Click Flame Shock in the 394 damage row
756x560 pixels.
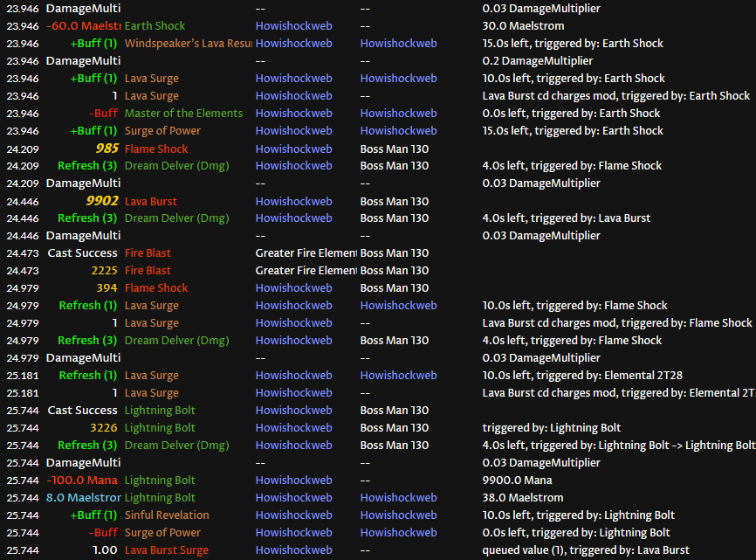pos(156,288)
